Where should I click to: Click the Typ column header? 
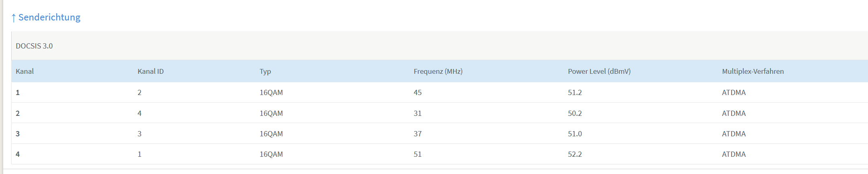pos(265,71)
